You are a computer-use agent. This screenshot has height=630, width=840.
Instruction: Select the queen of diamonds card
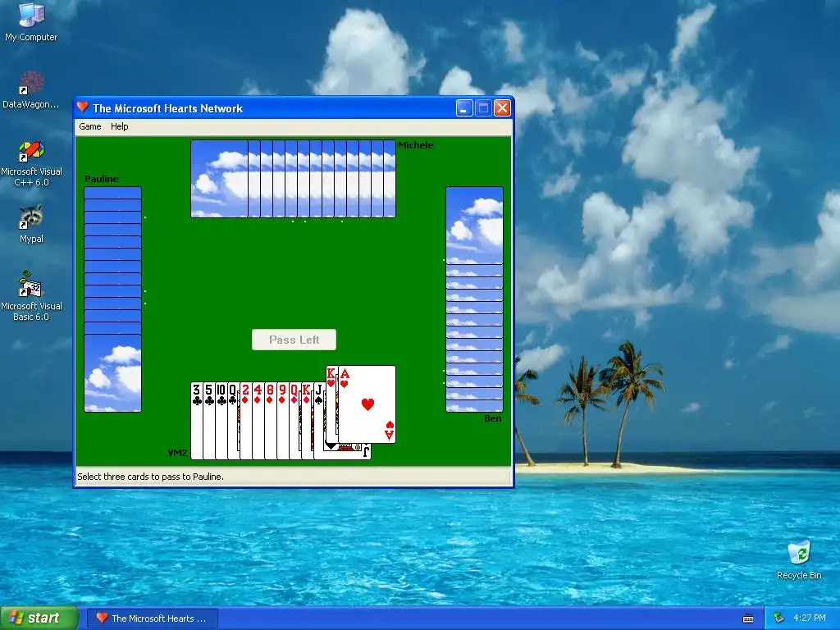(295, 421)
